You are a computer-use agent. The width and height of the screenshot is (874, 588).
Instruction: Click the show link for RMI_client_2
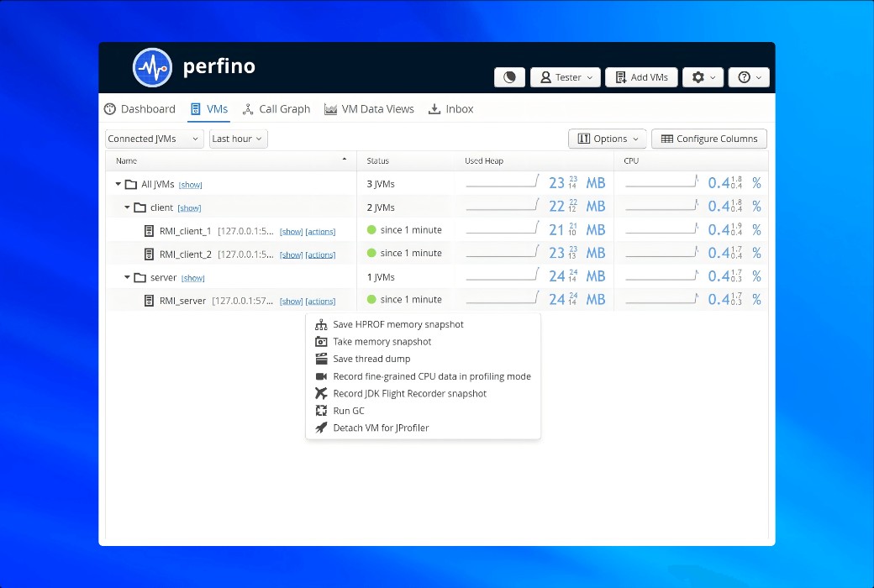[x=292, y=255]
